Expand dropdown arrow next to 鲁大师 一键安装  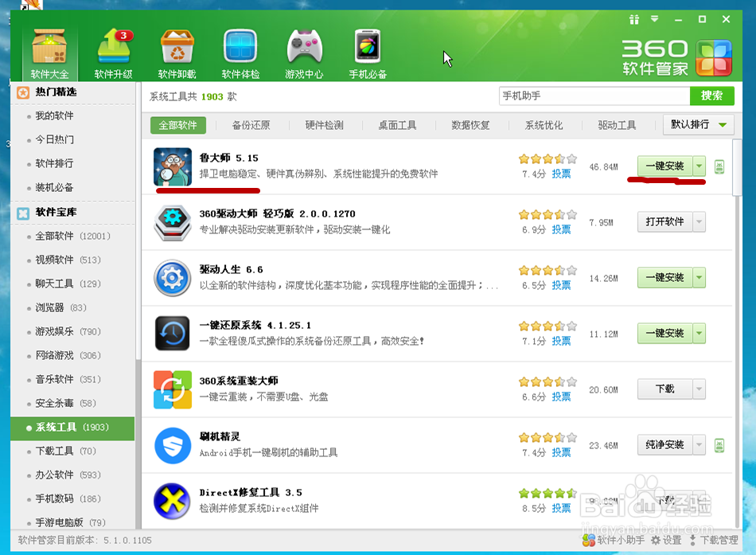(x=699, y=166)
